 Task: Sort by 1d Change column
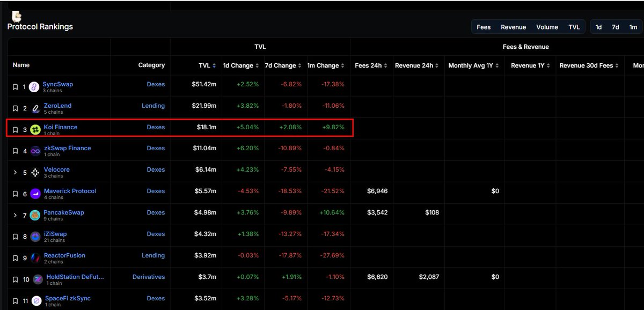coord(240,65)
